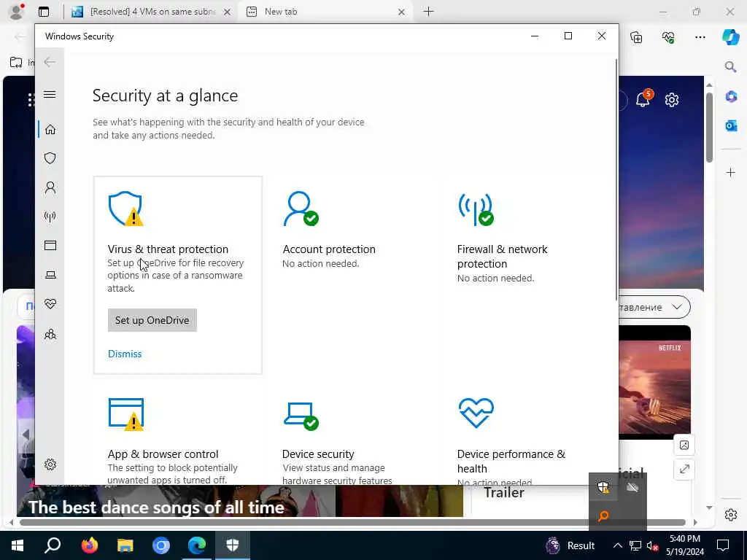Open Edge sidebar settings gear at bottom

(x=731, y=515)
